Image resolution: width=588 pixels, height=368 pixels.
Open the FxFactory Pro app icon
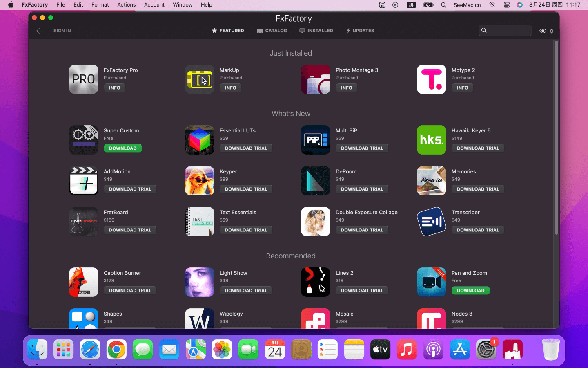click(x=84, y=79)
